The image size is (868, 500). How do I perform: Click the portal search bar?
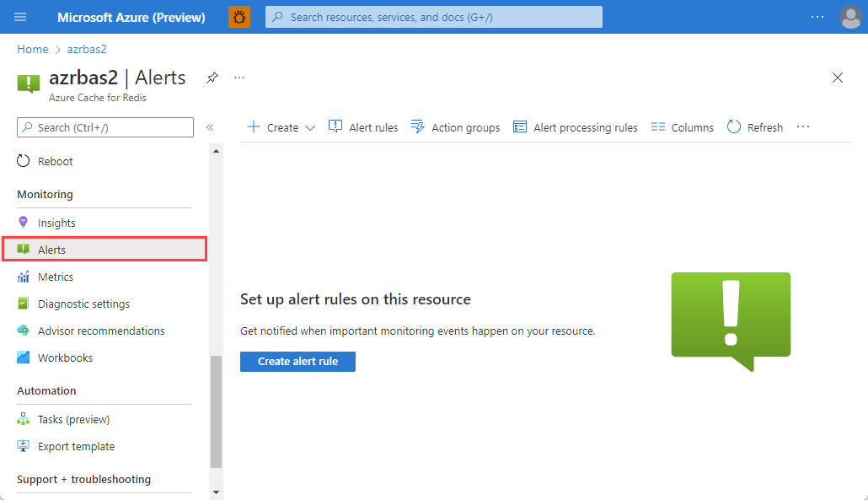coord(433,17)
